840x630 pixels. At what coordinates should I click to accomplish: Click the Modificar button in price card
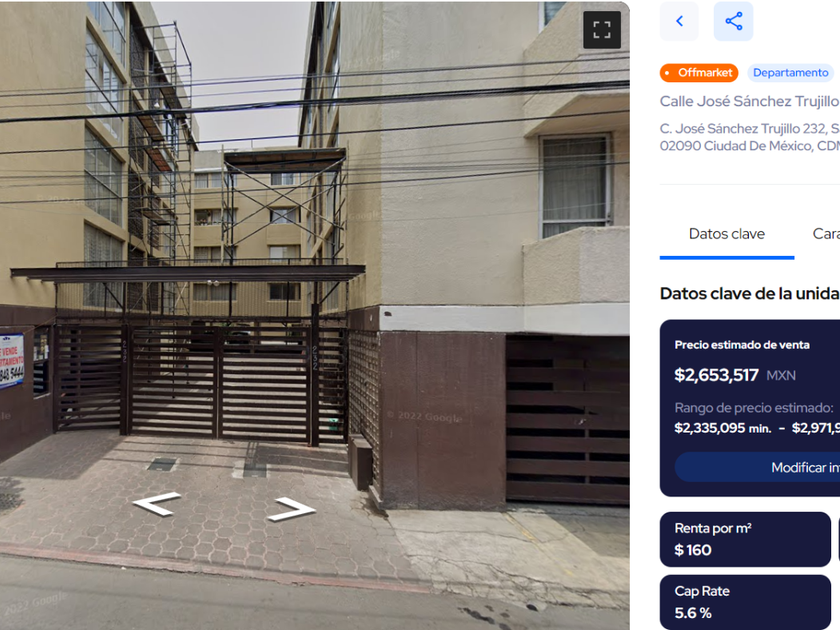[758, 467]
